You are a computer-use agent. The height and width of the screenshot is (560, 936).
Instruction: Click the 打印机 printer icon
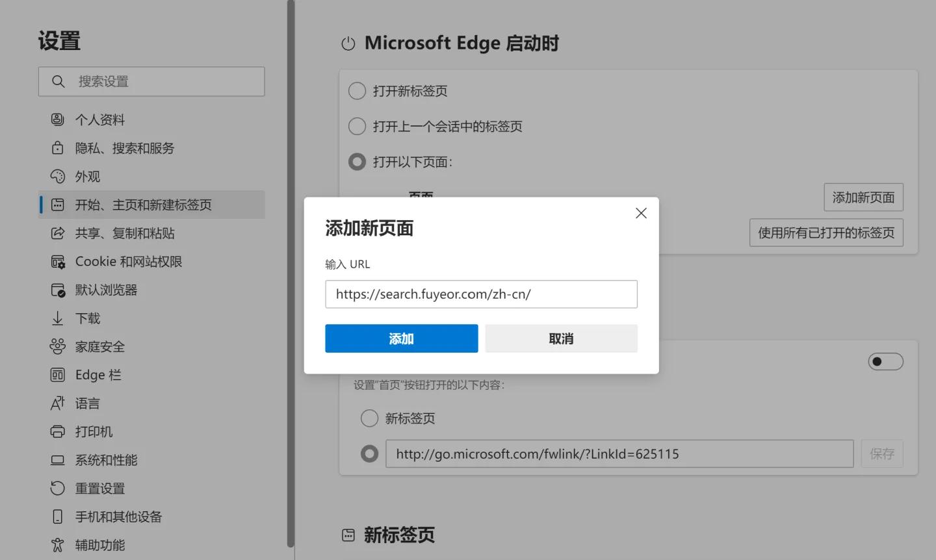pos(58,431)
